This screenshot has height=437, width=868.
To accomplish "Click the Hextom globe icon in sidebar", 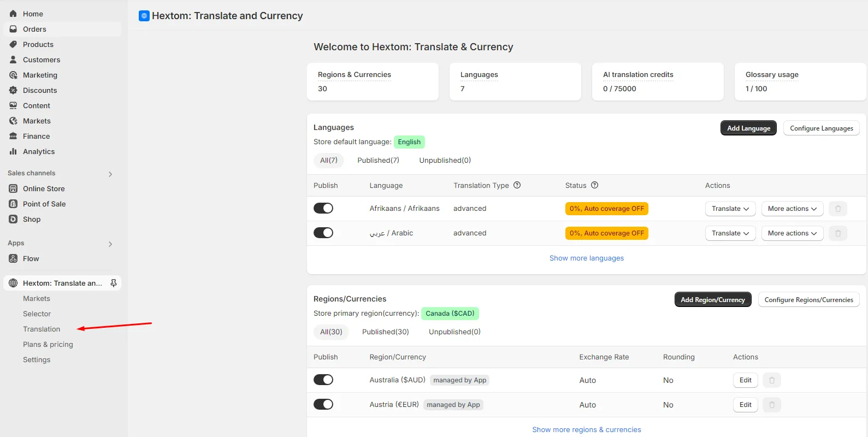I will coord(13,283).
